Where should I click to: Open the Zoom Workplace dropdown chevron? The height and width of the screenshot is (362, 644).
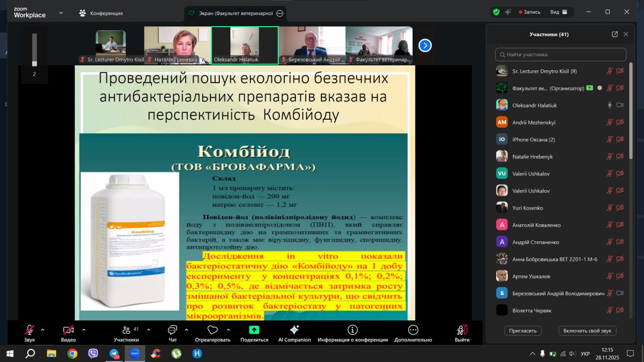pos(61,13)
